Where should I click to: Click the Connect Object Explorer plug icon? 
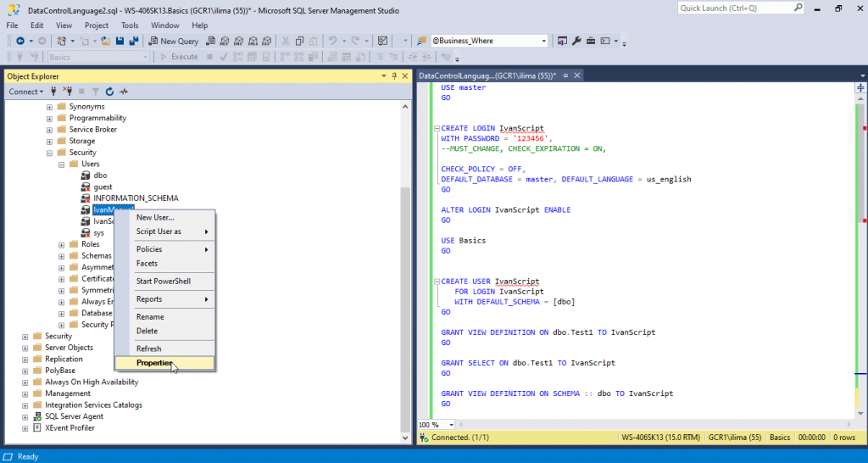tap(53, 92)
